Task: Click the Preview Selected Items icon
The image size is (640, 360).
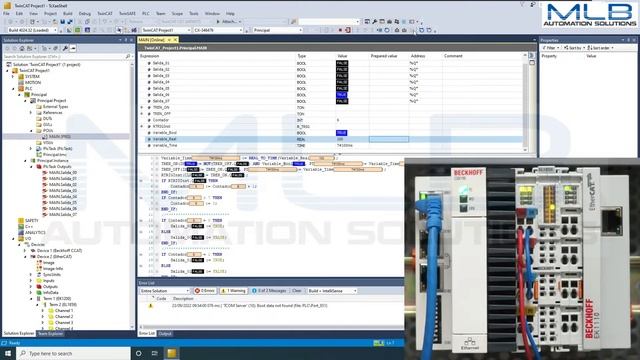Action: tap(73, 48)
